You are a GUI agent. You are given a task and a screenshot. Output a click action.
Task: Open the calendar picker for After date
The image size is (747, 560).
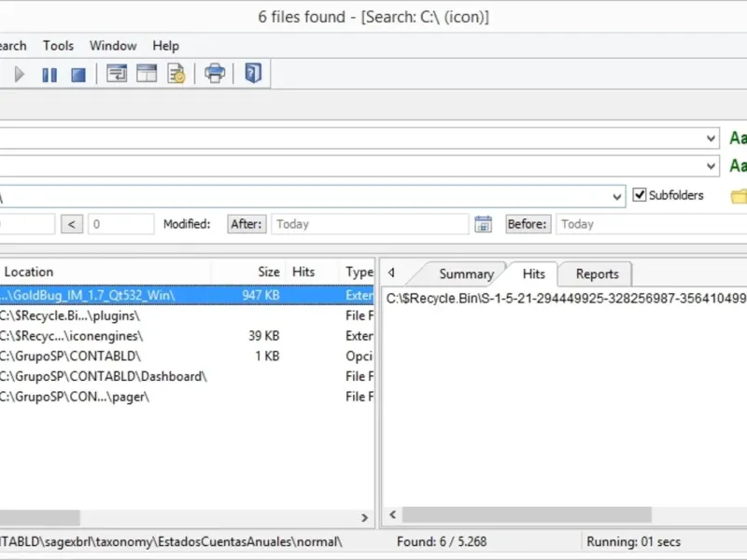click(483, 224)
